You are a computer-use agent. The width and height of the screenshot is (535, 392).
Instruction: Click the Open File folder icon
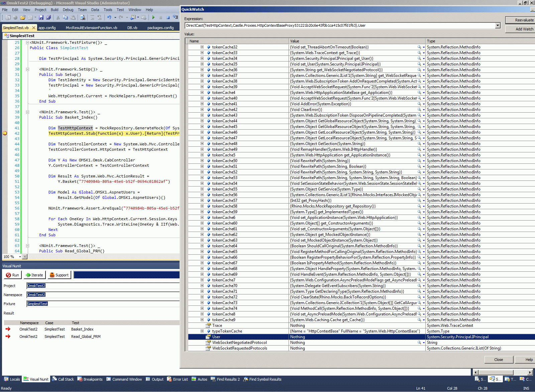pos(23,17)
